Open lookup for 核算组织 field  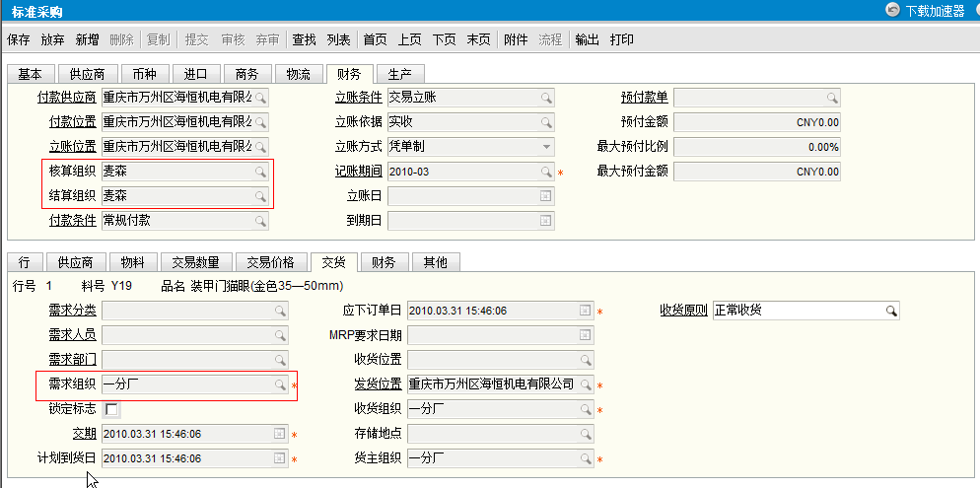(260, 172)
